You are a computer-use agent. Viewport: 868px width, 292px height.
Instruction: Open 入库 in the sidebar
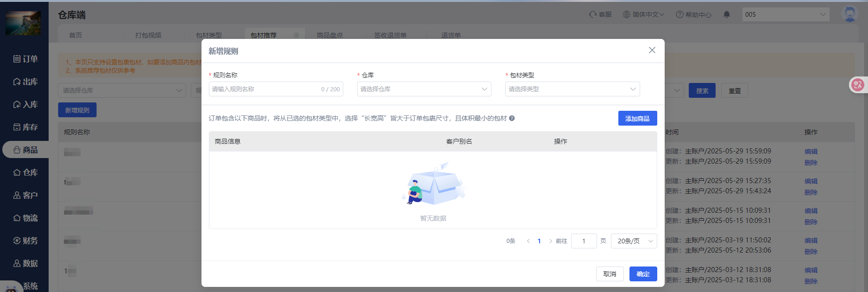coord(25,104)
